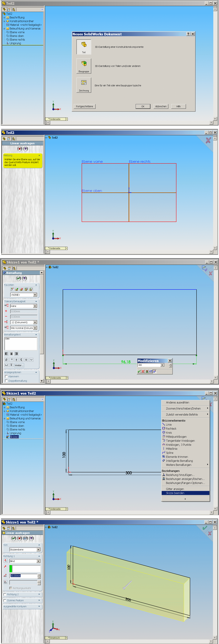Image resolution: width=219 pixels, height=644 pixels.
Task: Click the Bemaßungstext DIM text box
Action: click(x=21, y=343)
